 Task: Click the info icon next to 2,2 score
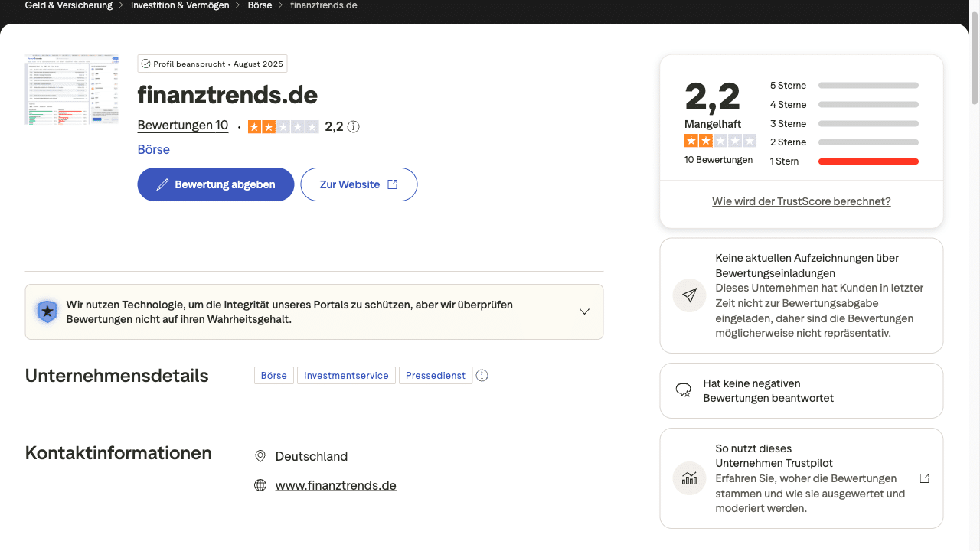pyautogui.click(x=353, y=127)
